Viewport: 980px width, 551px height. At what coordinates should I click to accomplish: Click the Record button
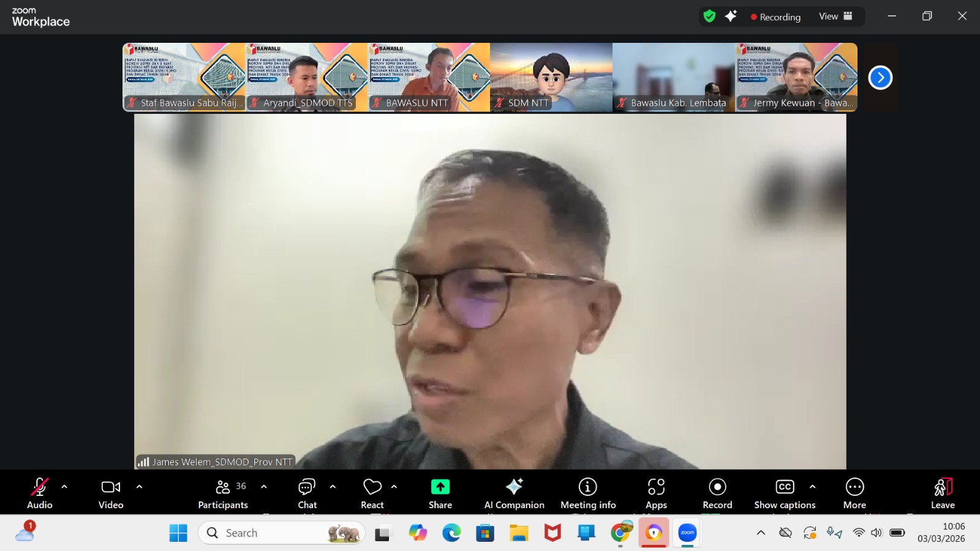[717, 493]
